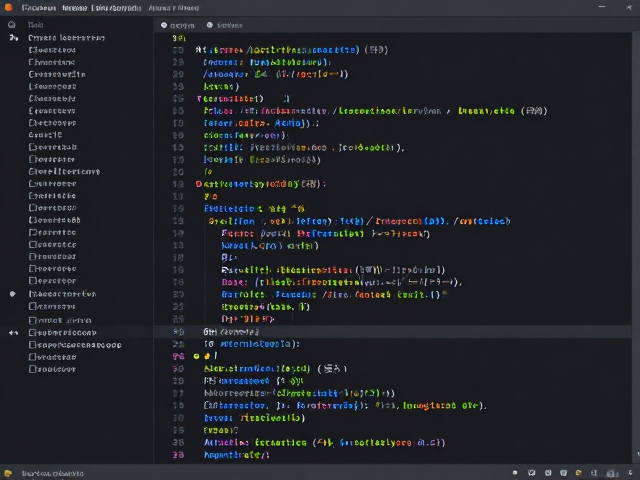This screenshot has height=480, width=640.
Task: Switch to the second editor tab
Action: 224,25
